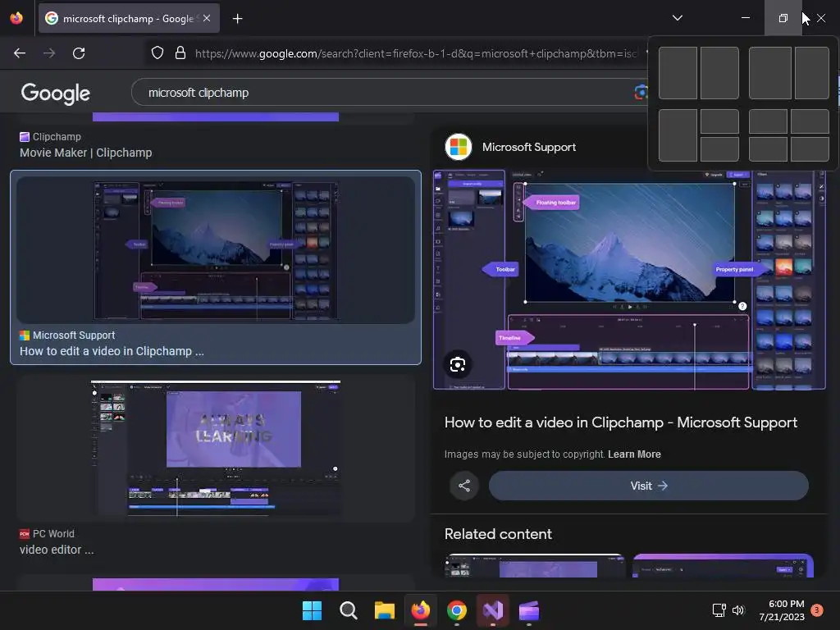Image resolution: width=840 pixels, height=630 pixels.
Task: Click the Firefox logo icon in title bar
Action: [16, 18]
